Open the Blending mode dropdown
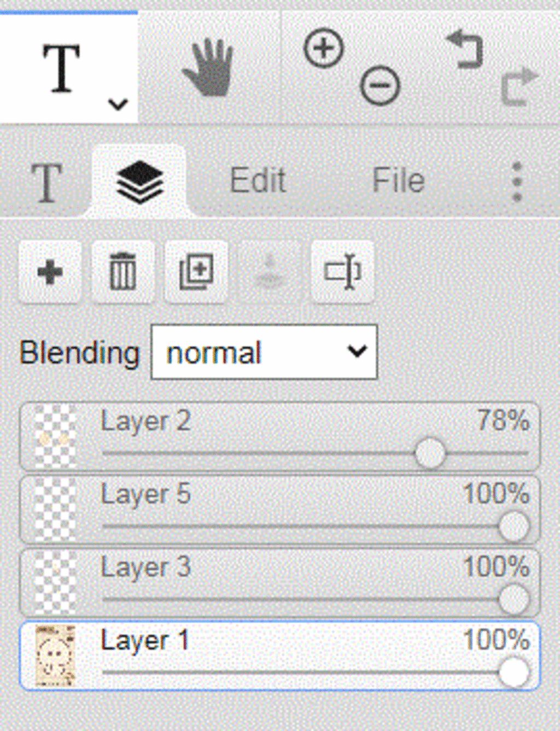The height and width of the screenshot is (731, 560). 264,353
